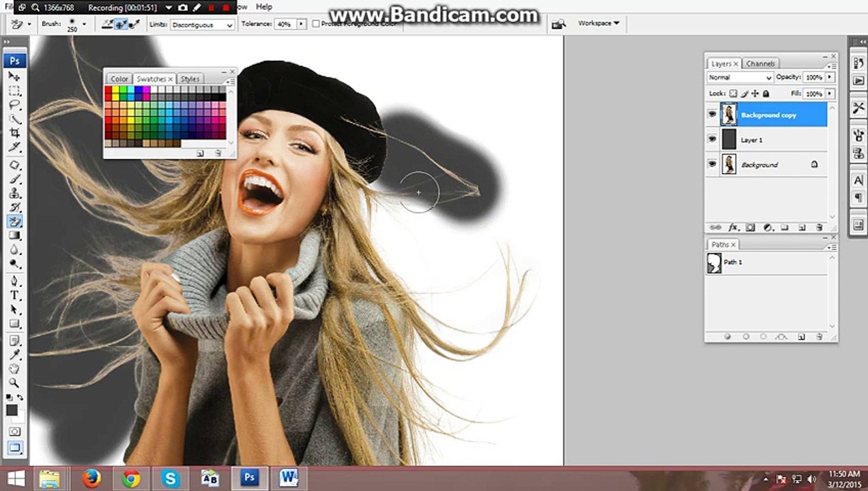Open the blend mode Normal dropdown
The image size is (868, 491).
point(740,77)
